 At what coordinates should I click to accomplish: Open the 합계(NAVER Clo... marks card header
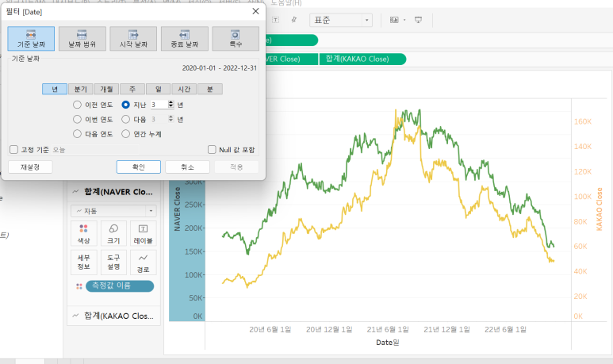point(113,192)
